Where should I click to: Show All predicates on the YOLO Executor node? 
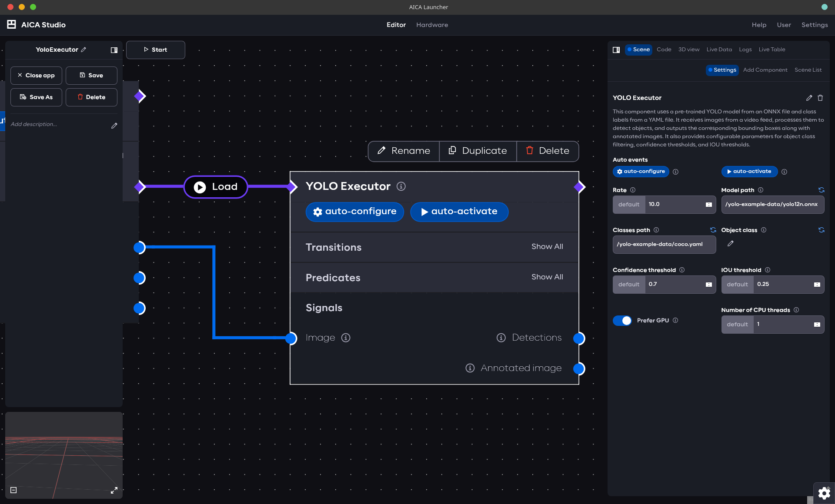[x=547, y=277]
